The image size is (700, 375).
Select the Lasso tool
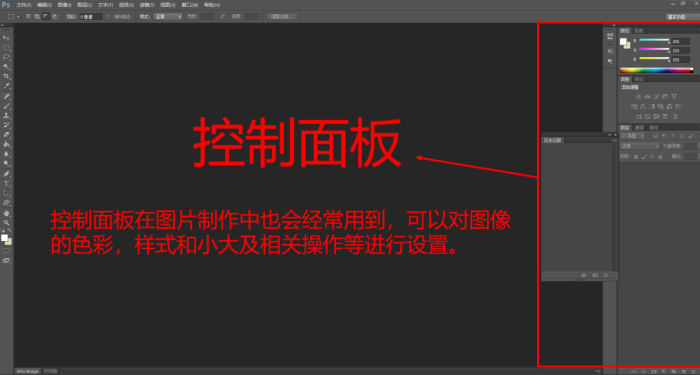(6, 57)
